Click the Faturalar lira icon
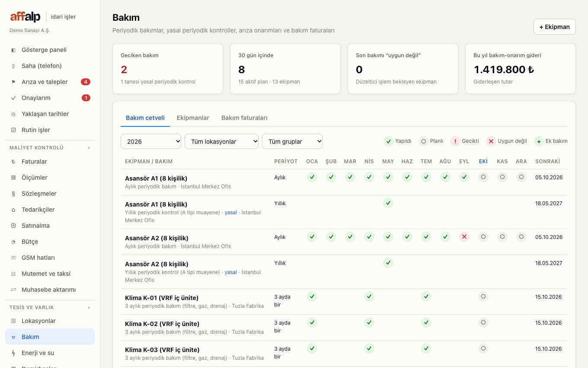The width and height of the screenshot is (588, 368). (x=13, y=161)
